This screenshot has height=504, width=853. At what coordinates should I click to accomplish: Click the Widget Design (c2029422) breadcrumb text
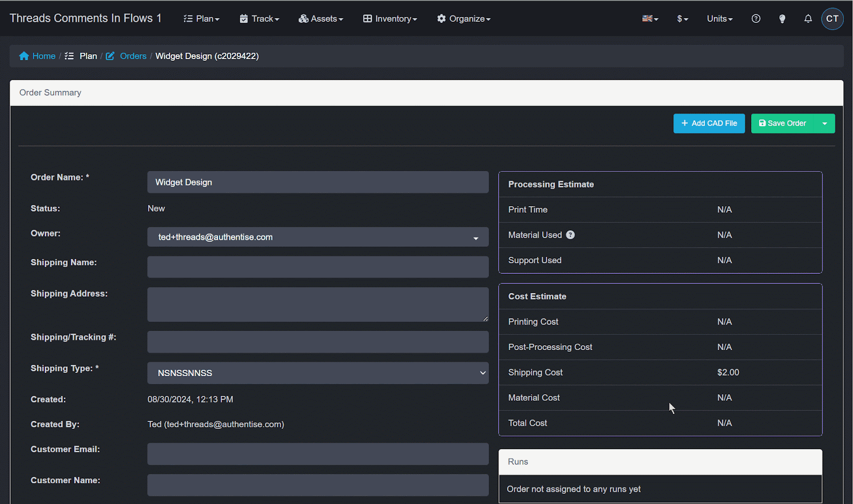click(207, 56)
